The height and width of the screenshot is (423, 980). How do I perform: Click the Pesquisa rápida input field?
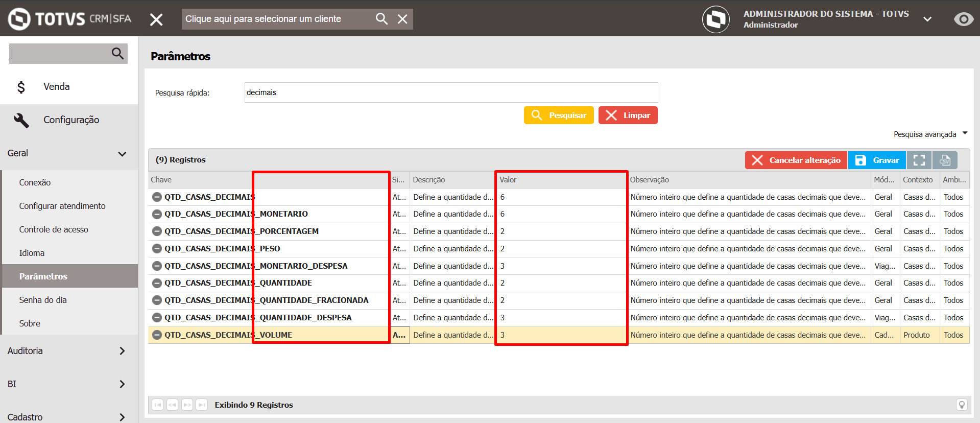(x=451, y=92)
